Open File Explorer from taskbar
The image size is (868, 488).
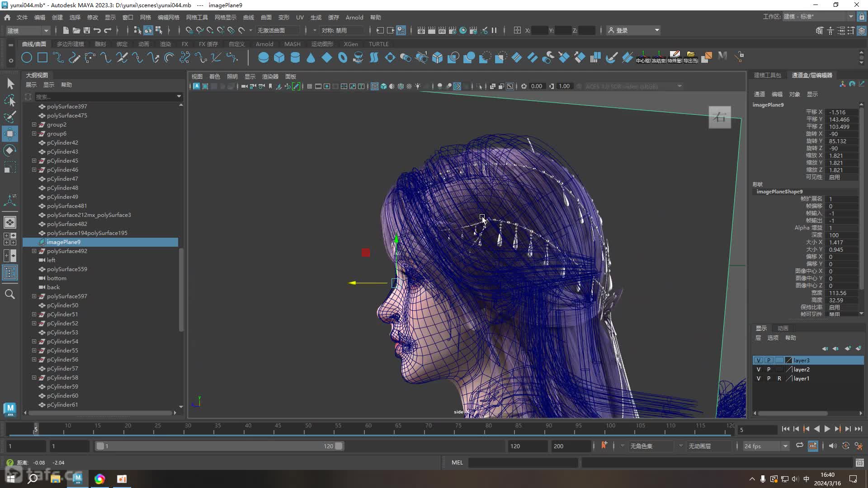(55, 479)
